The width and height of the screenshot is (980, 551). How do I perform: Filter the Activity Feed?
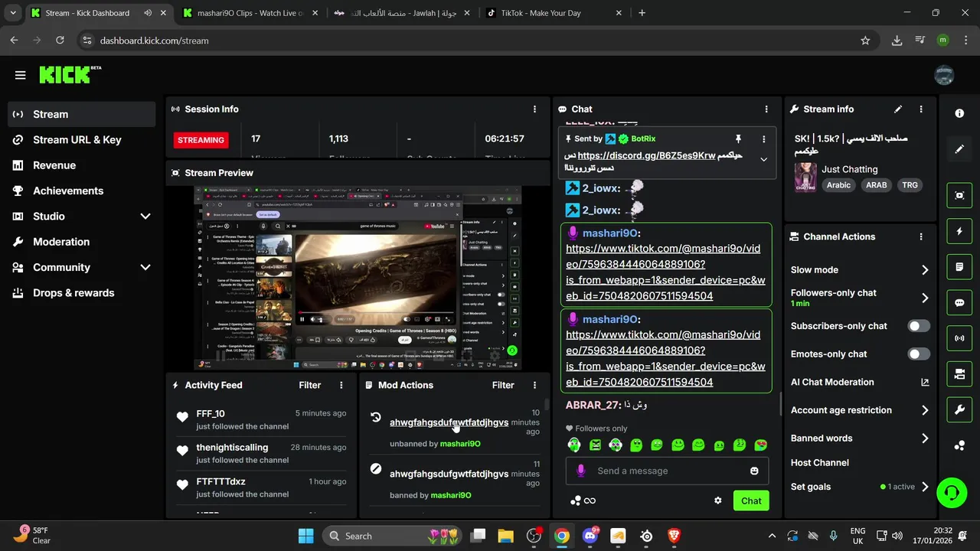click(309, 385)
